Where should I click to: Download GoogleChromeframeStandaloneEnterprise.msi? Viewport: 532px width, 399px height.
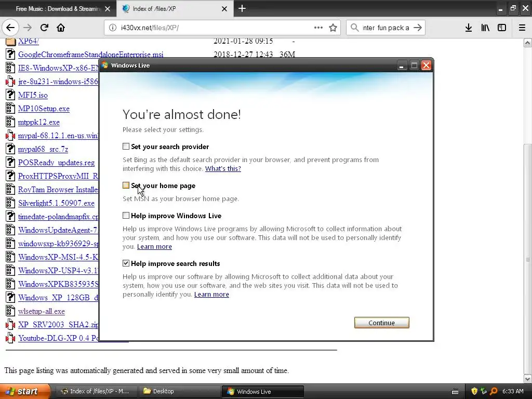(x=90, y=55)
